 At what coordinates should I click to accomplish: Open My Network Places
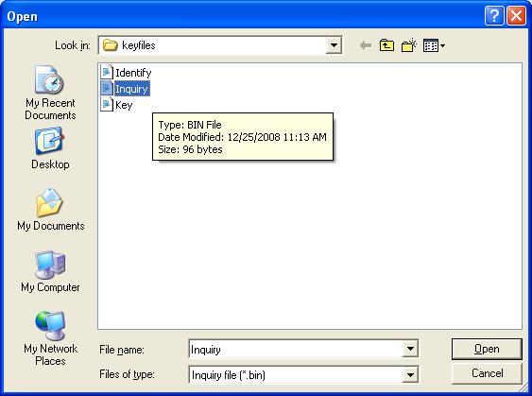[x=50, y=338]
